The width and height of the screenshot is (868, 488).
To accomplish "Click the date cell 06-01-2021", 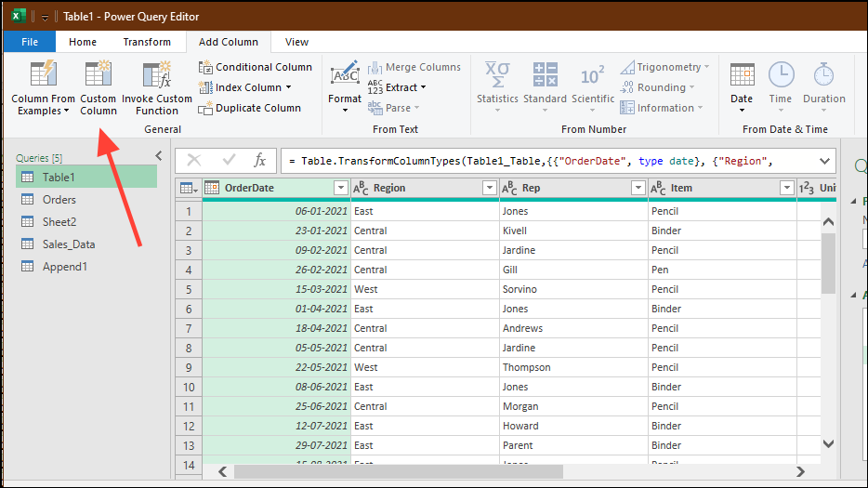I will point(277,211).
